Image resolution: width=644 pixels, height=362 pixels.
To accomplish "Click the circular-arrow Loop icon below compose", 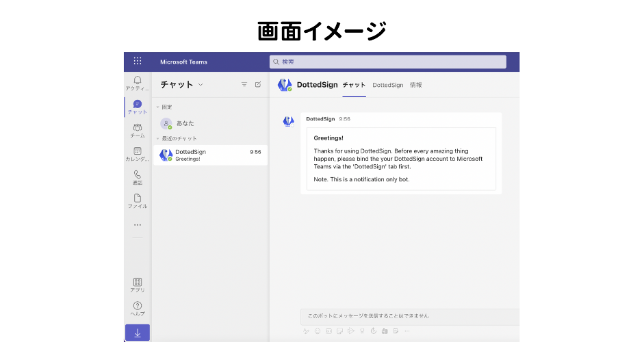I will 374,331.
